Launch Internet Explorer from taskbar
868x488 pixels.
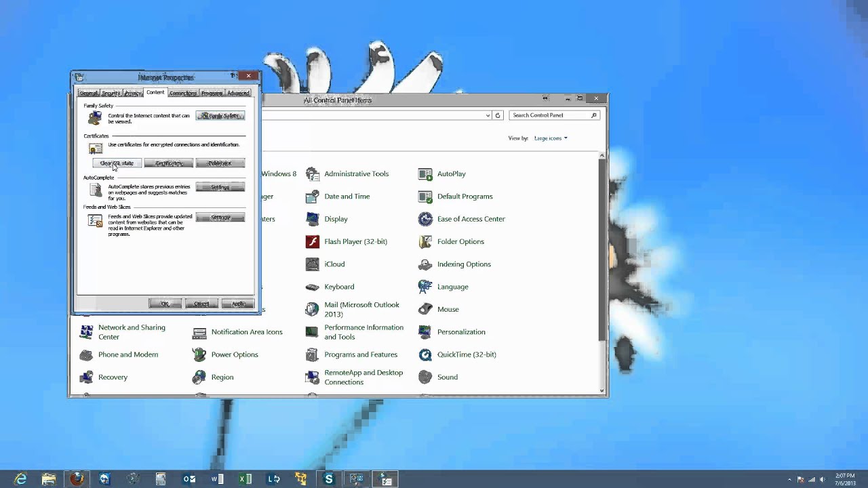pos(21,479)
